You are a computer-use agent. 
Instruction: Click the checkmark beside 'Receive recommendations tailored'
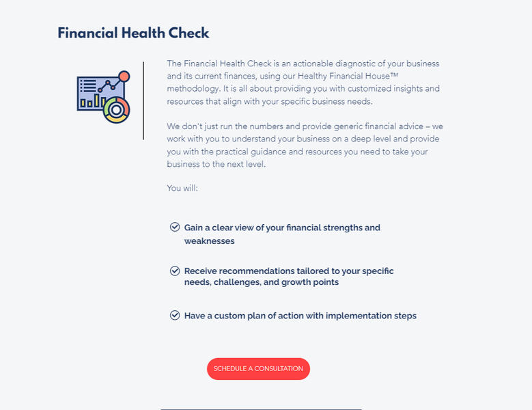point(175,271)
